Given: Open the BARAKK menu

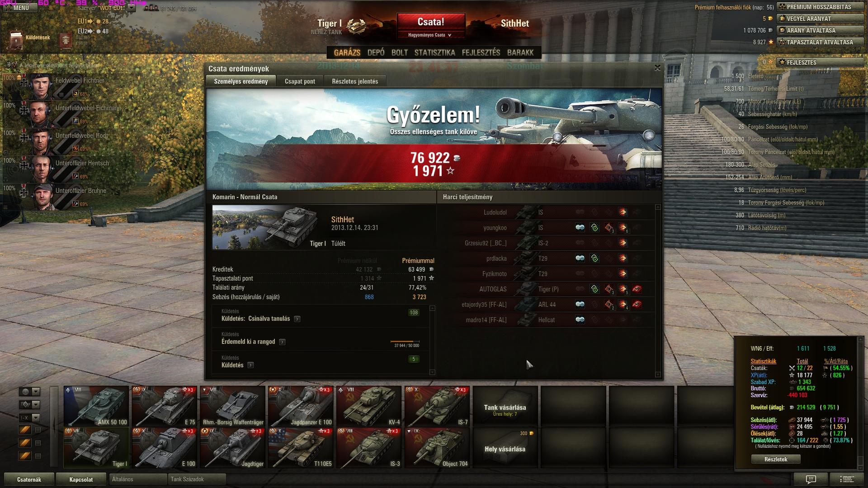Looking at the screenshot, I should [520, 53].
